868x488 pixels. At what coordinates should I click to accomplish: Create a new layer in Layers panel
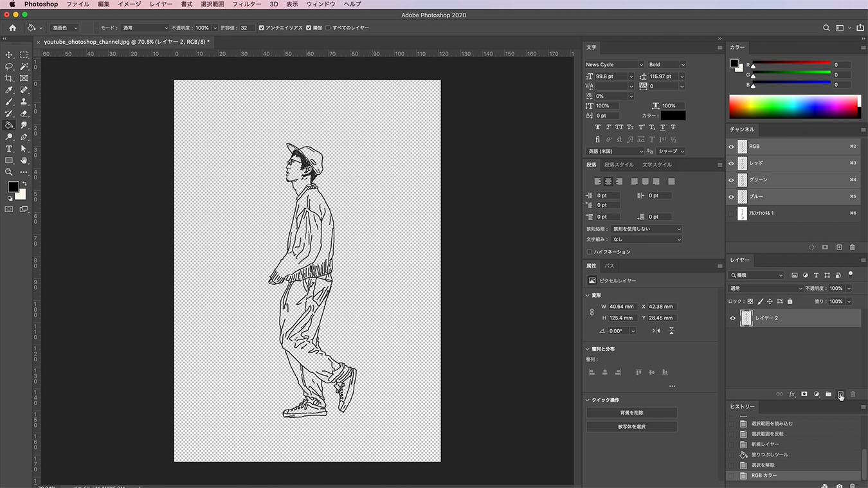click(x=840, y=394)
